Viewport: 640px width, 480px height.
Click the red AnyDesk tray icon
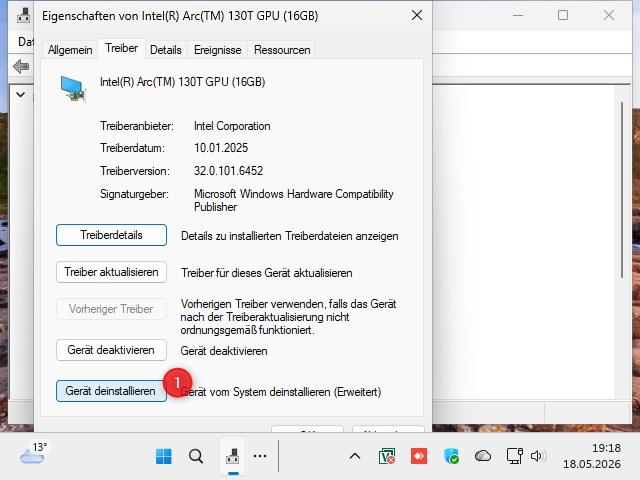(419, 456)
